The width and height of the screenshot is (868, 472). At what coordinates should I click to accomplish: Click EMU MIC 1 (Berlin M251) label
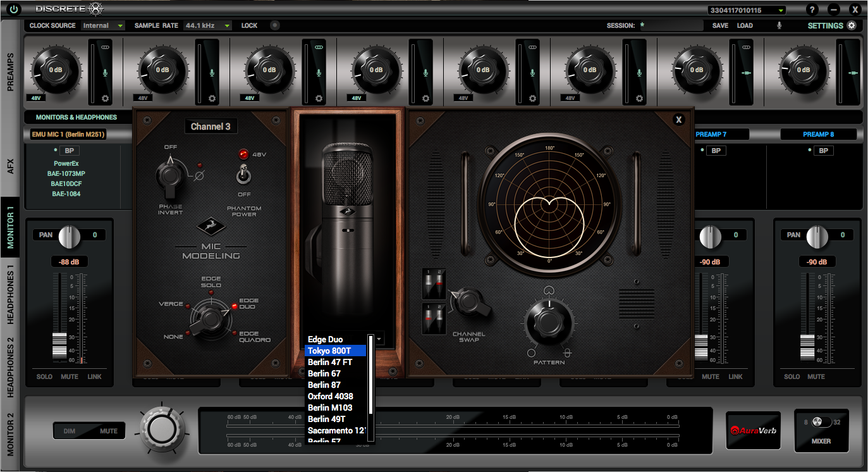68,134
